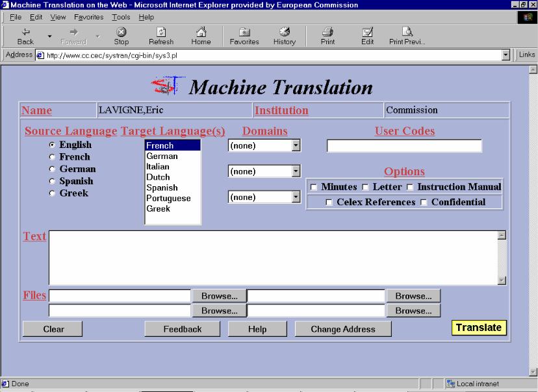Enable the Instruction Manual checkbox
The width and height of the screenshot is (538, 392).
click(x=410, y=187)
